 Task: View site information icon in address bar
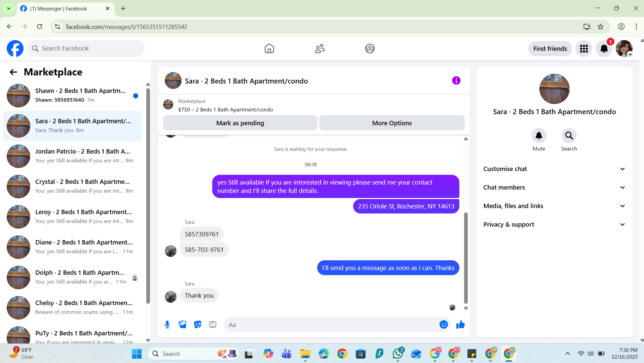click(x=58, y=27)
